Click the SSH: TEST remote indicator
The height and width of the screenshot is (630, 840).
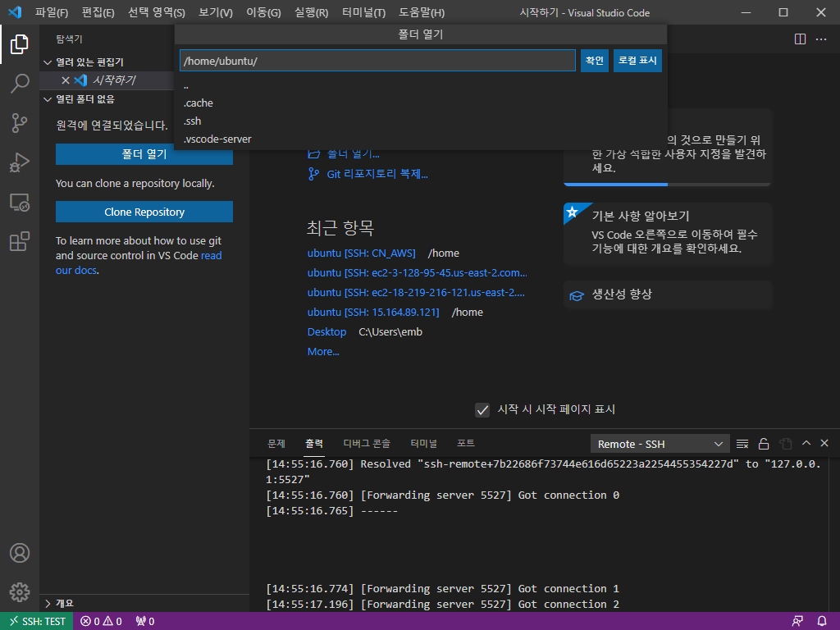click(x=37, y=621)
